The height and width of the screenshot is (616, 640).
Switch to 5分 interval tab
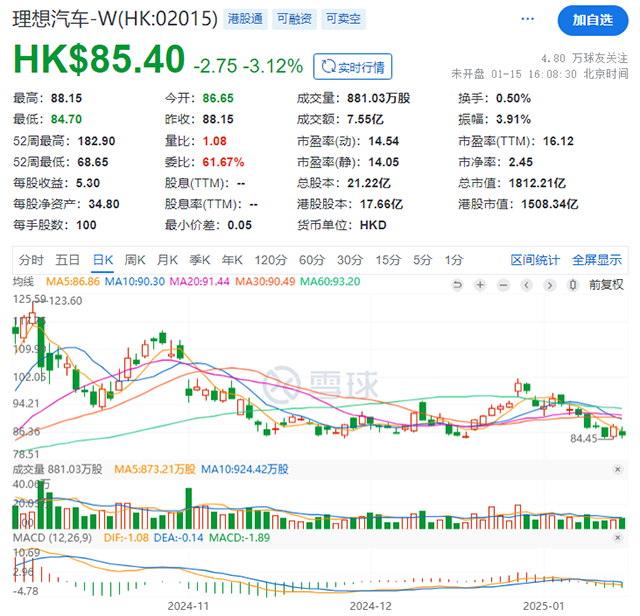pyautogui.click(x=422, y=260)
